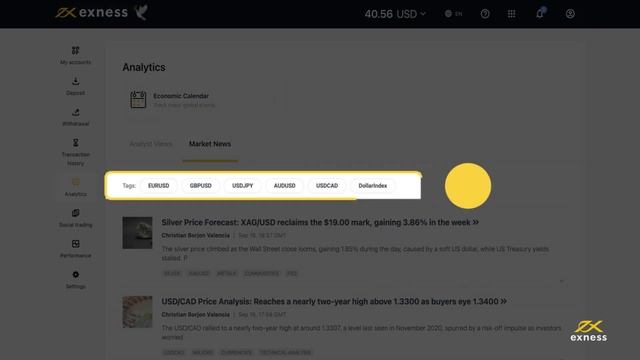Filter news by the USDCAD tag

pos(327,186)
